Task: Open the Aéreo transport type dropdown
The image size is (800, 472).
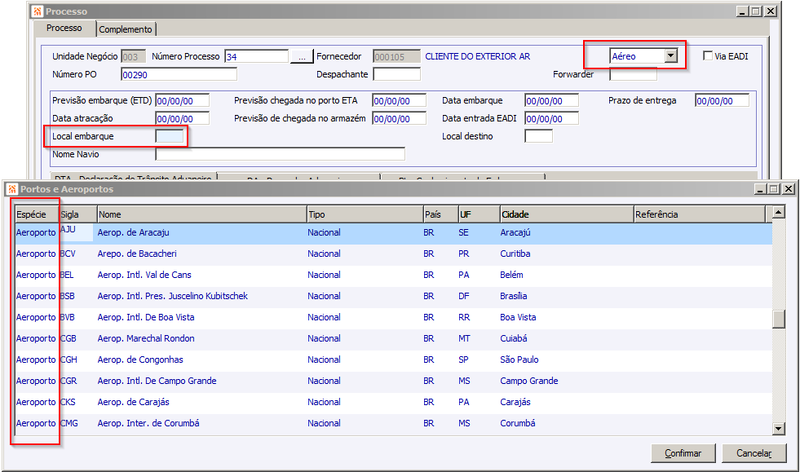Action: click(x=671, y=56)
